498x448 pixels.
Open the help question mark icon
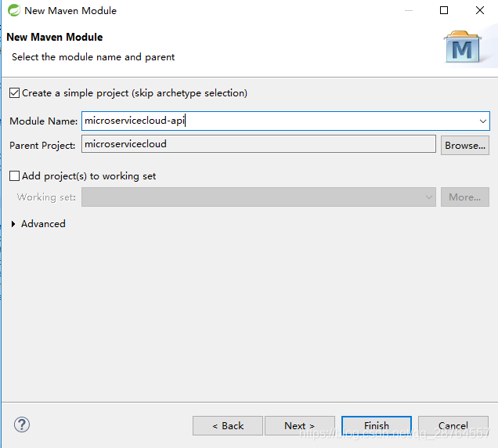(22, 425)
